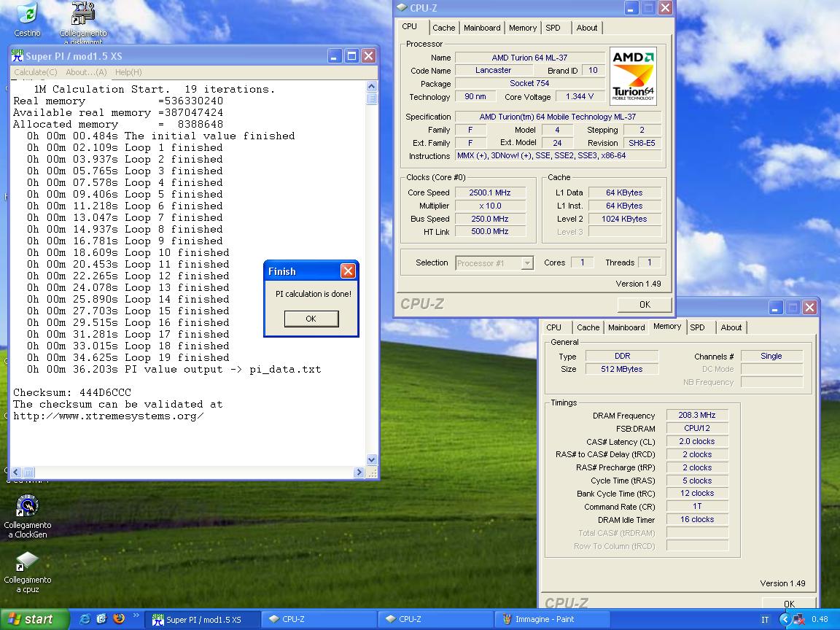Image resolution: width=840 pixels, height=630 pixels.
Task: Select the About tab in top CPU-Z
Action: coord(586,28)
